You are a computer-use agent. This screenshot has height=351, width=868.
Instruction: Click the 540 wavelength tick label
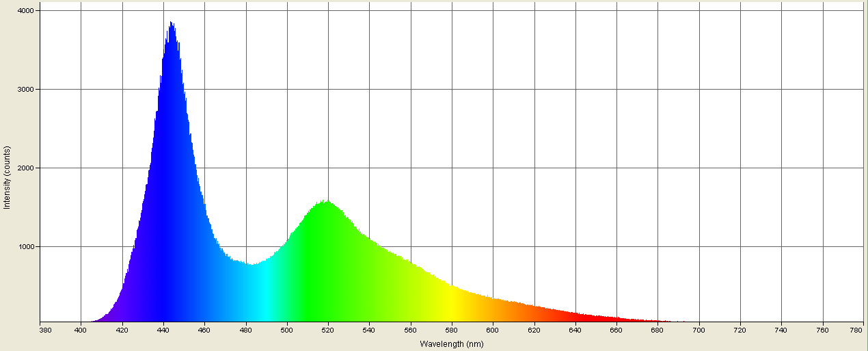[x=370, y=330]
